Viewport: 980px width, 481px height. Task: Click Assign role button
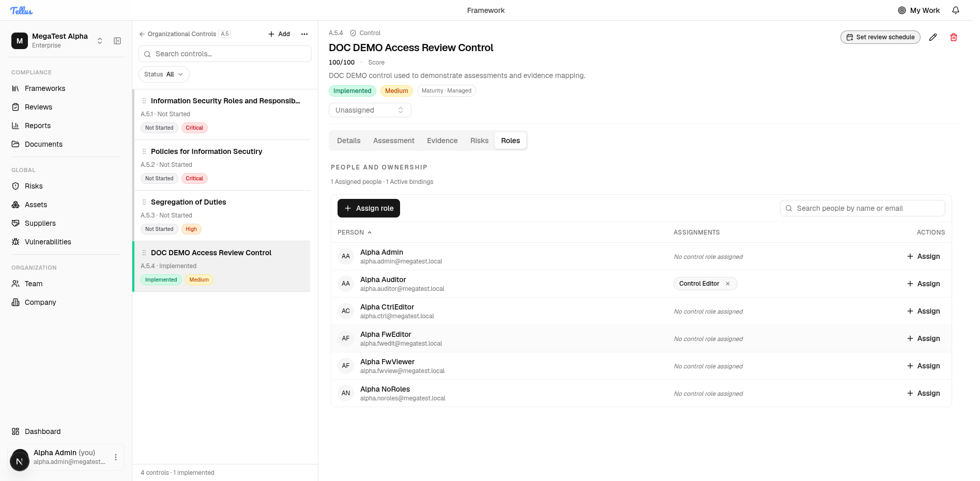[x=369, y=208]
